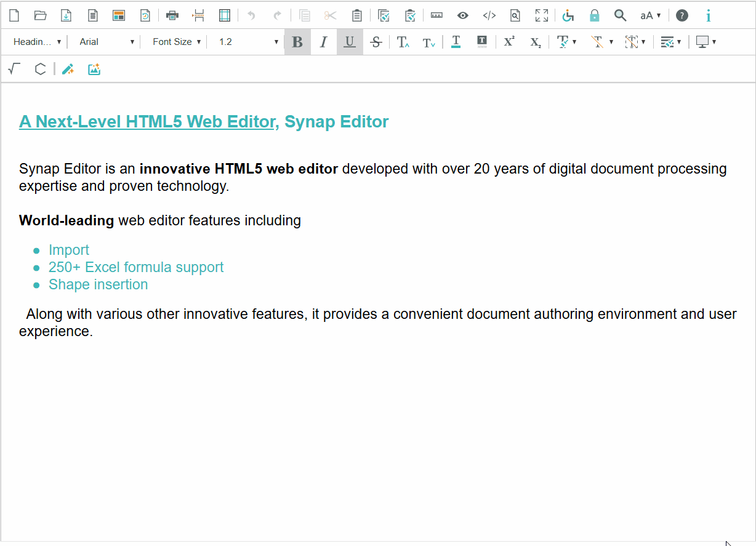Image resolution: width=756 pixels, height=546 pixels.
Task: Switch to HTML source code view
Action: 489,15
